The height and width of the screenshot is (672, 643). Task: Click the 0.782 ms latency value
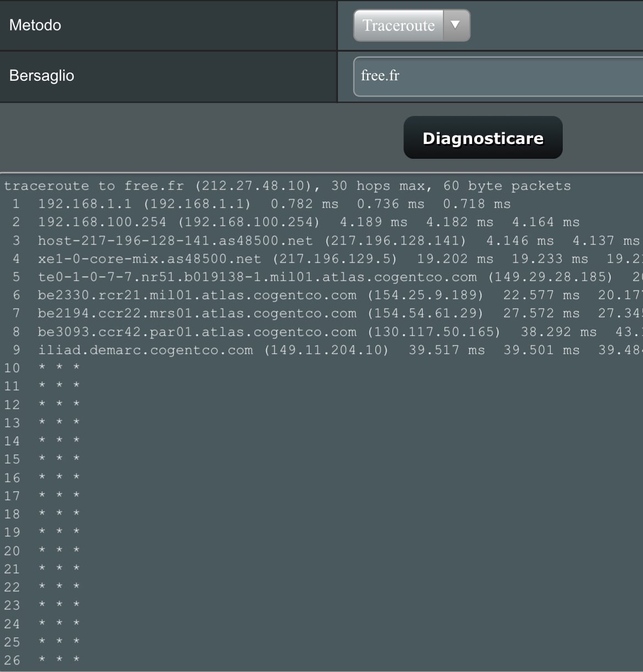tap(304, 204)
